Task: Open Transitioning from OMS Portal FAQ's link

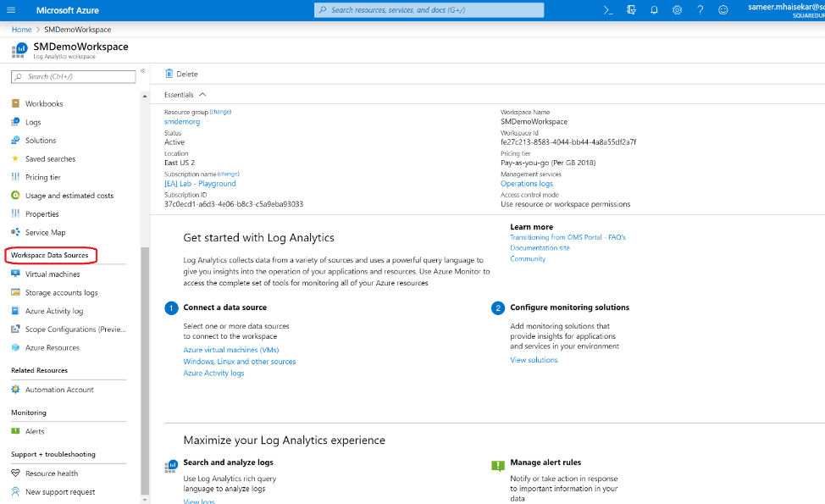Action: (x=568, y=237)
